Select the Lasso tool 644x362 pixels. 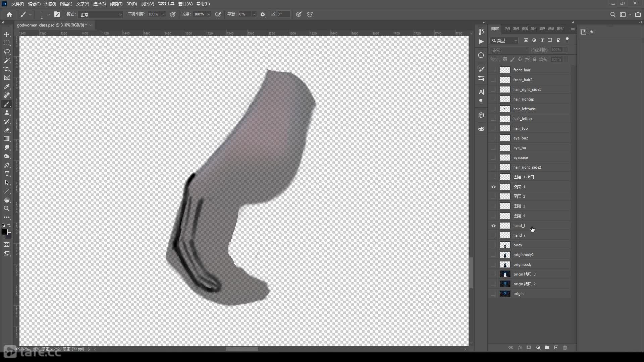7,52
